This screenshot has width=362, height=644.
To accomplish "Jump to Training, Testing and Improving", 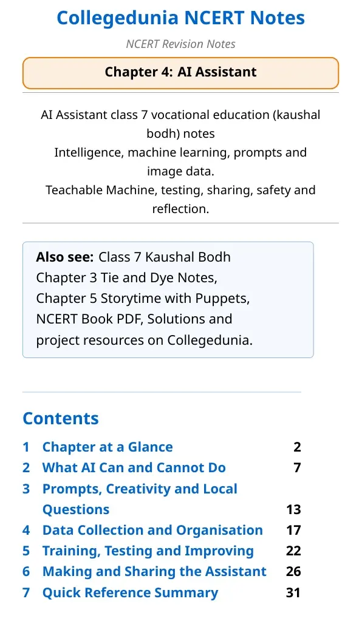I will pos(148,551).
